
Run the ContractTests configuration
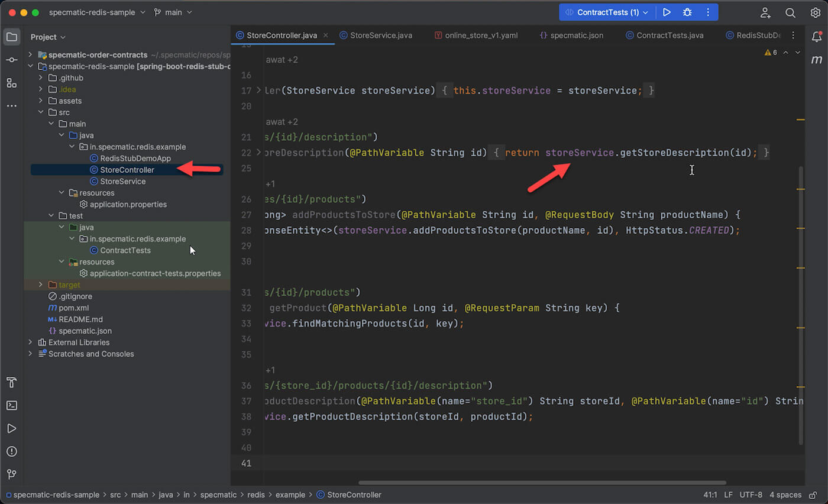pos(667,12)
